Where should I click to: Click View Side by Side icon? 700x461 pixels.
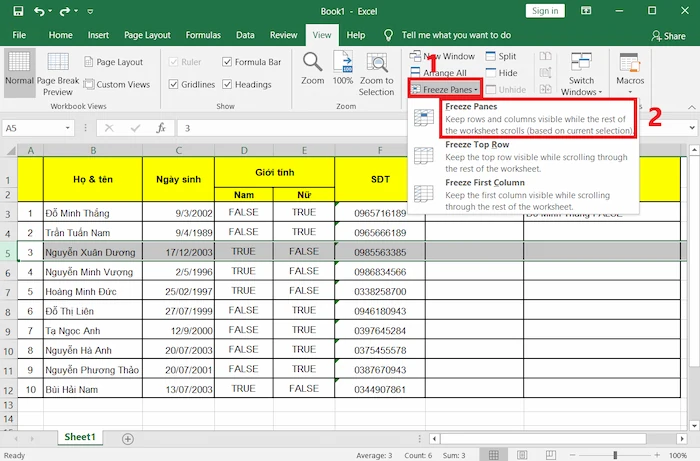pos(546,56)
